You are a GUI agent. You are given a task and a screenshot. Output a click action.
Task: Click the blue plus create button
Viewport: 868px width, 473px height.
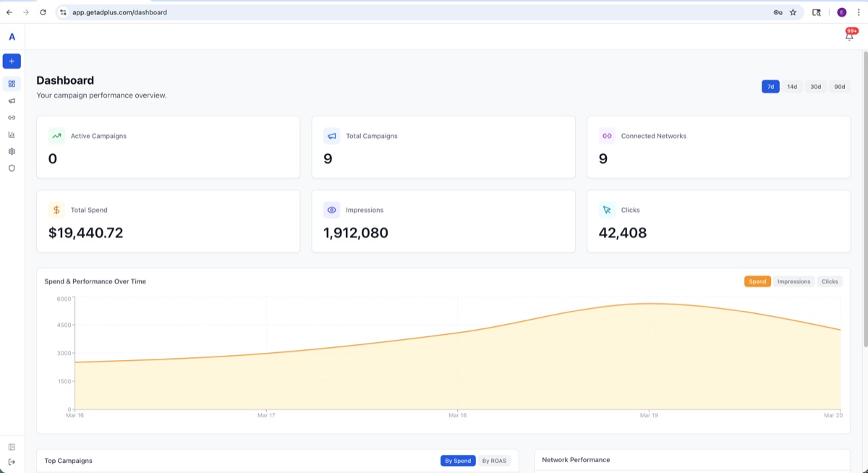[x=12, y=61]
